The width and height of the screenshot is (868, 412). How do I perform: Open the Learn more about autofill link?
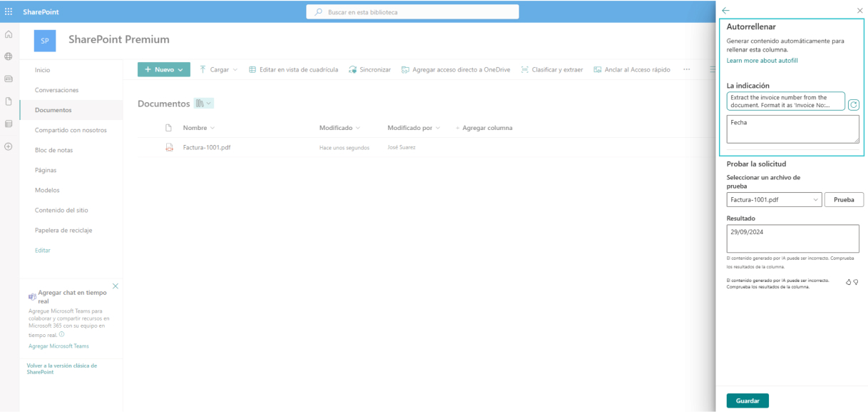(762, 61)
